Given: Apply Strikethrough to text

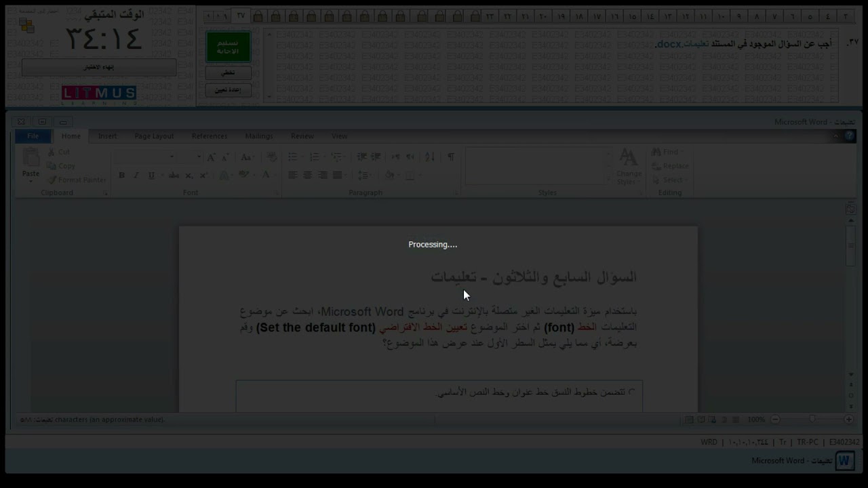Looking at the screenshot, I should [x=174, y=175].
